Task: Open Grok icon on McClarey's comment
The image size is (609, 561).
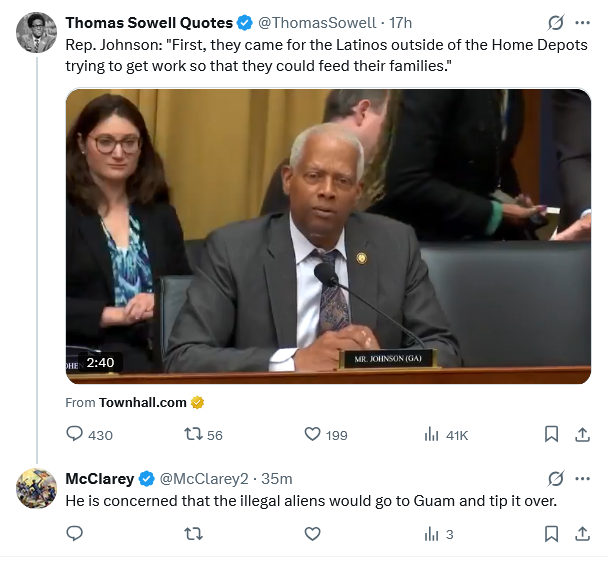Action: pyautogui.click(x=555, y=478)
